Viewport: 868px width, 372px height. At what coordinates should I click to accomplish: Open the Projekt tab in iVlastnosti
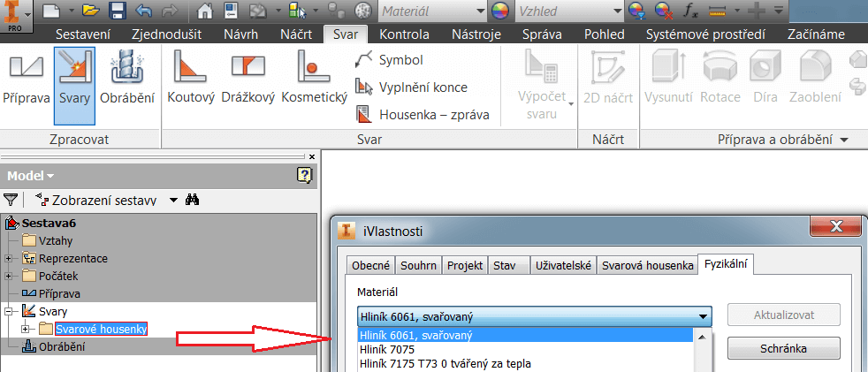click(x=465, y=265)
